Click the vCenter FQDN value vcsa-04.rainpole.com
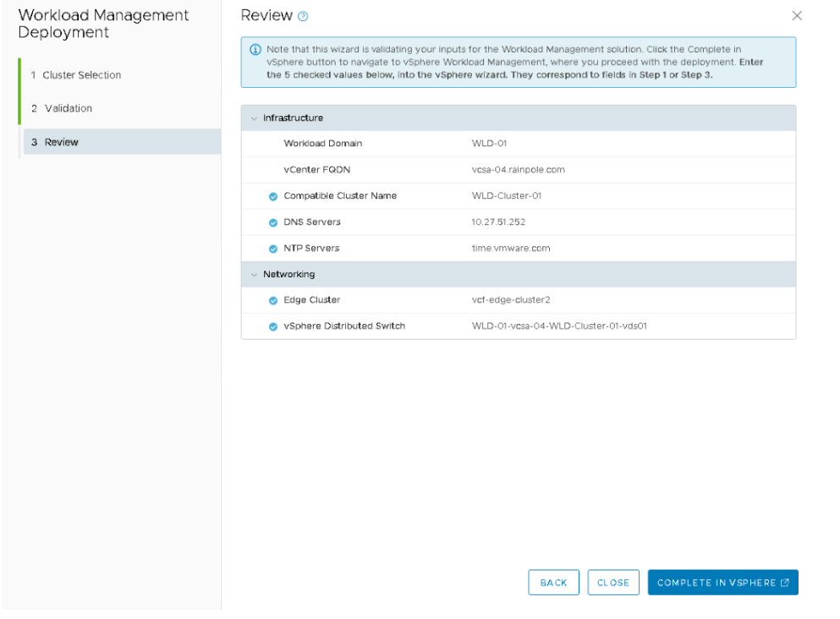This screenshot has height=619, width=840. (x=518, y=170)
